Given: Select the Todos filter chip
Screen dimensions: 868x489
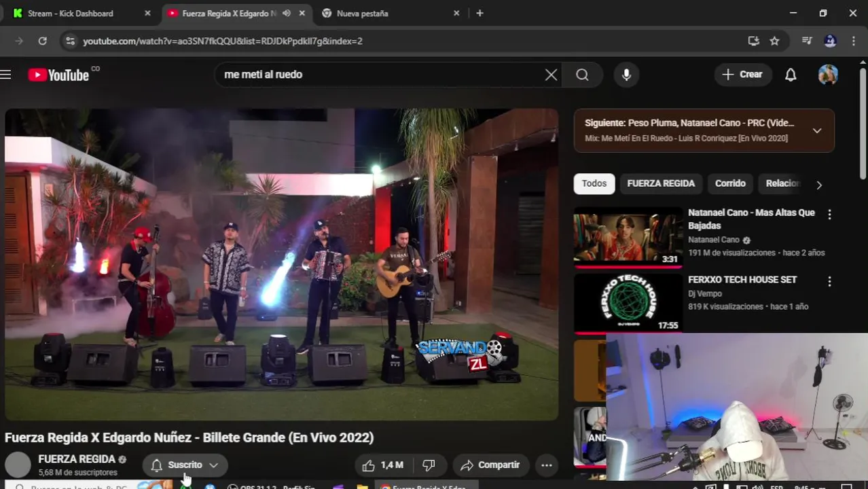Looking at the screenshot, I should pyautogui.click(x=594, y=183).
